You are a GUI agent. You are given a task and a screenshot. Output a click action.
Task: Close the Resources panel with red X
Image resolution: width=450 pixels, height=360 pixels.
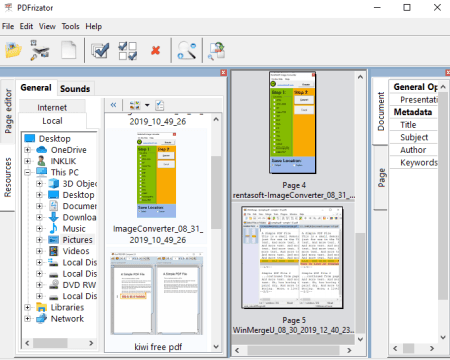coord(223,72)
